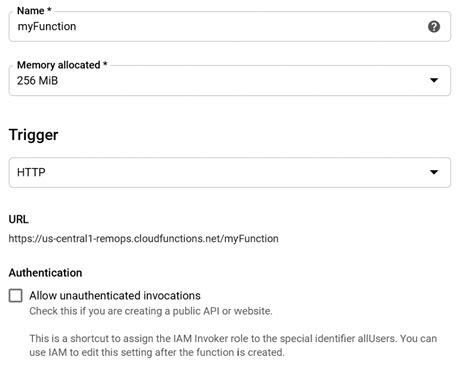This screenshot has height=380, width=474.
Task: Click the Memory allocated field label
Action: click(62, 65)
